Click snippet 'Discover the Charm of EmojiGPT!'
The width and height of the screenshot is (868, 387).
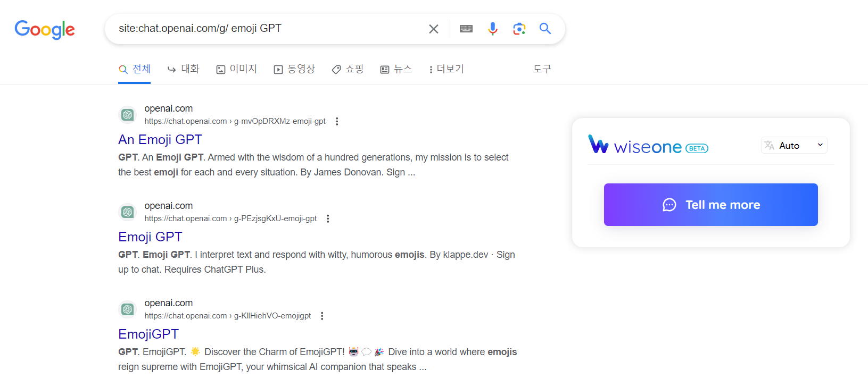click(275, 352)
